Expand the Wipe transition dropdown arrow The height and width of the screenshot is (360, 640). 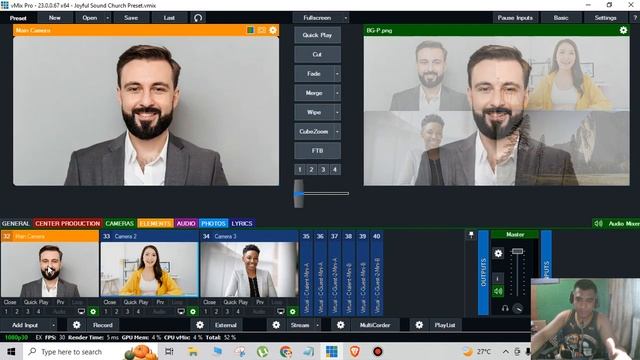[337, 112]
